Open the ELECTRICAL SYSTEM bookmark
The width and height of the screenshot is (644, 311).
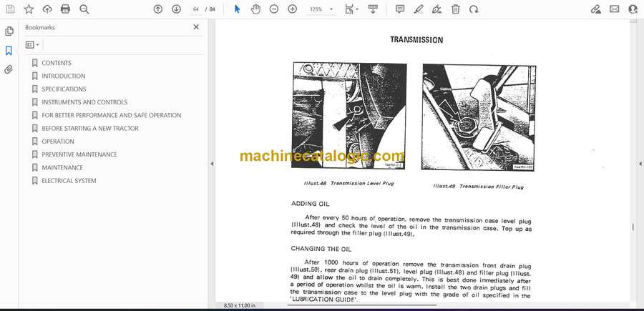pos(69,181)
